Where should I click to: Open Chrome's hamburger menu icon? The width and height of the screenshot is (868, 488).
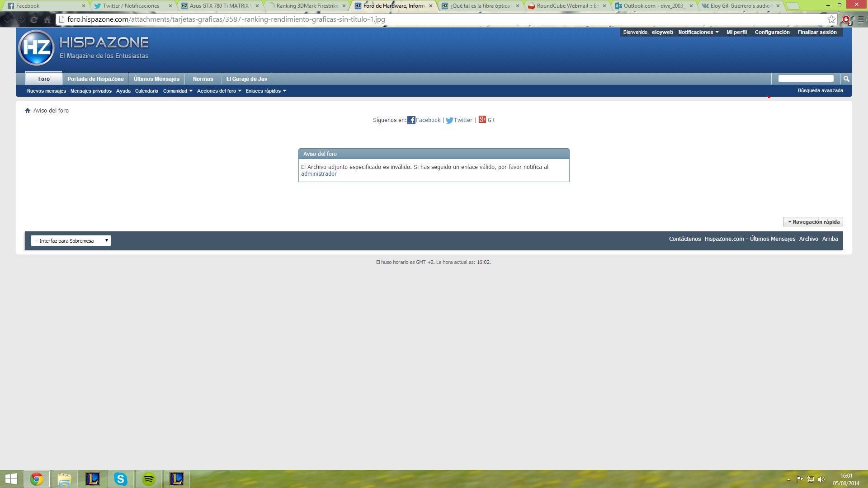(x=861, y=19)
